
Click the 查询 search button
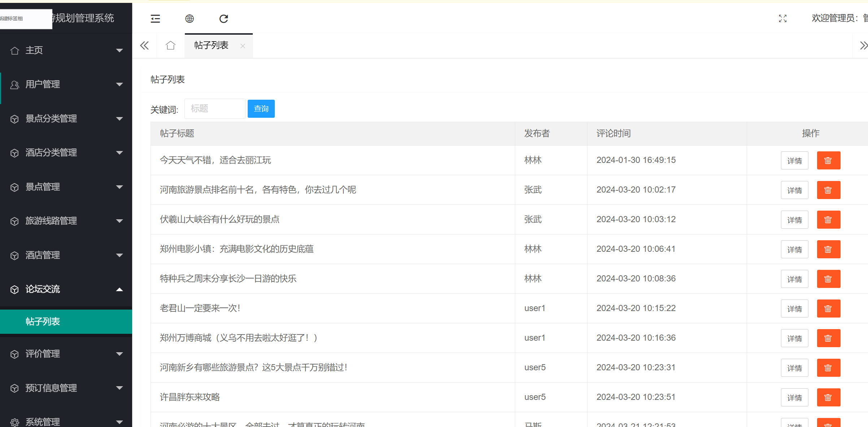click(x=261, y=108)
